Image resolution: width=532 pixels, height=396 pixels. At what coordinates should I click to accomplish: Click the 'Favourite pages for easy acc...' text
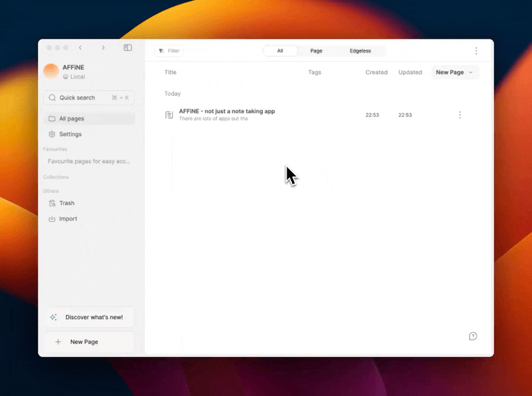(89, 161)
